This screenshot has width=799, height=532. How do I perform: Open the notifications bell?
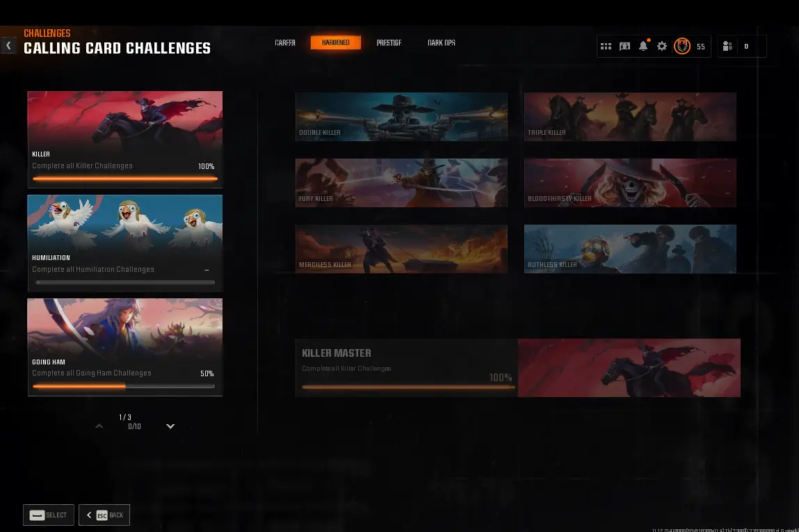644,46
